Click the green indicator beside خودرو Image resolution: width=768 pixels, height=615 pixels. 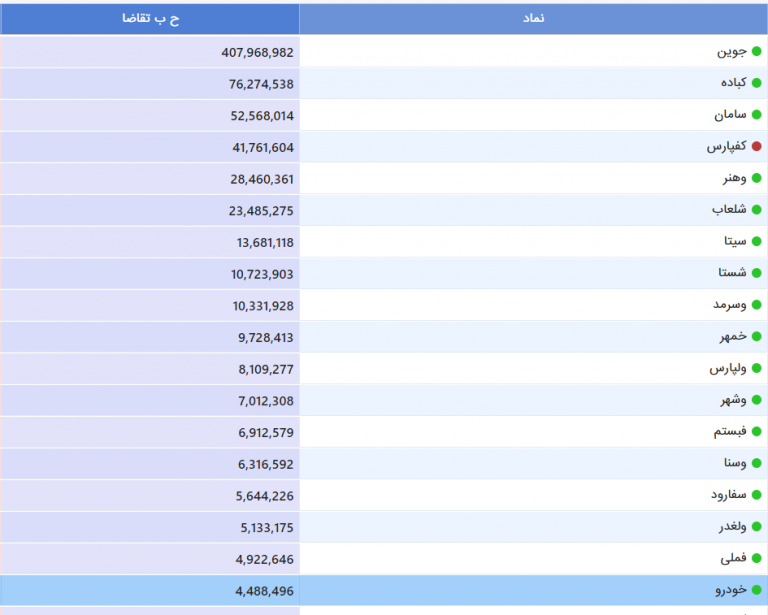click(x=756, y=590)
